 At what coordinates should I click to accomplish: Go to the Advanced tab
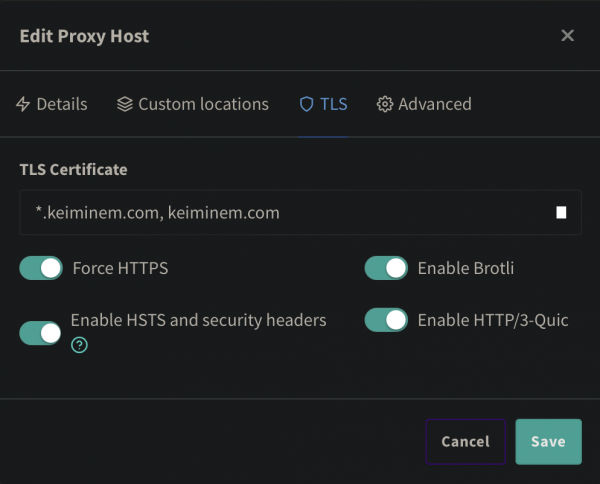coord(434,104)
